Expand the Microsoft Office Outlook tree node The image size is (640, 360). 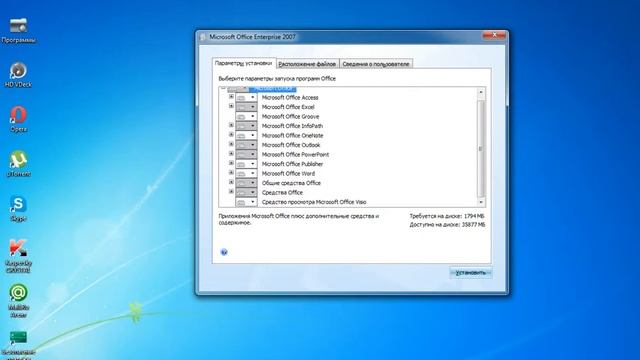231,144
